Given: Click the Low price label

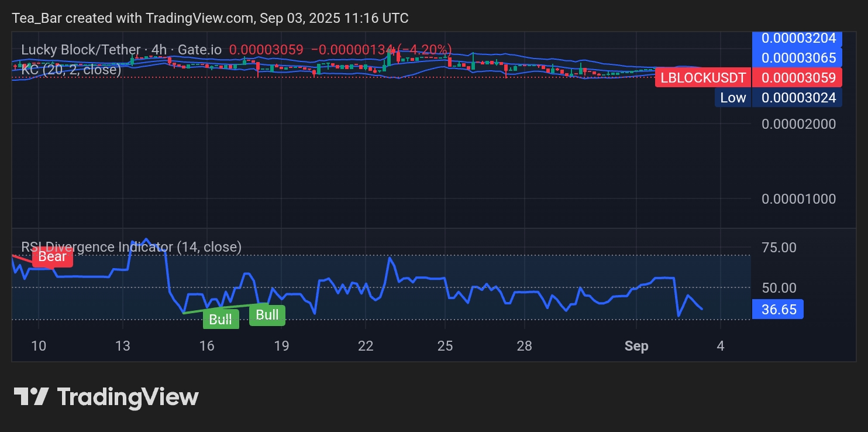Looking at the screenshot, I should point(733,97).
